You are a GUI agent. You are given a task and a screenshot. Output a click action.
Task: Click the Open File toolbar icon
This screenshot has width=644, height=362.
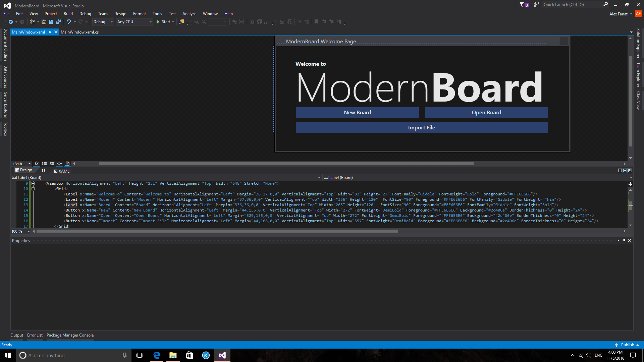tap(44, 22)
